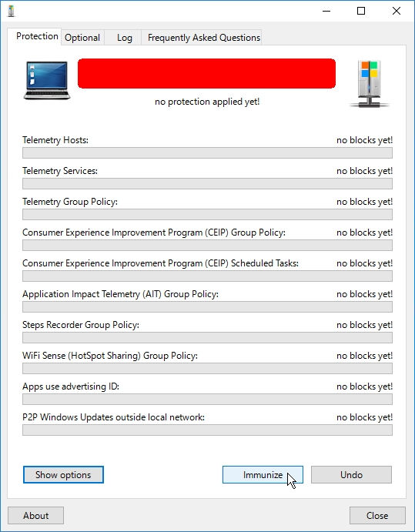Open the Optional tab
The image size is (415, 532).
pyautogui.click(x=82, y=38)
